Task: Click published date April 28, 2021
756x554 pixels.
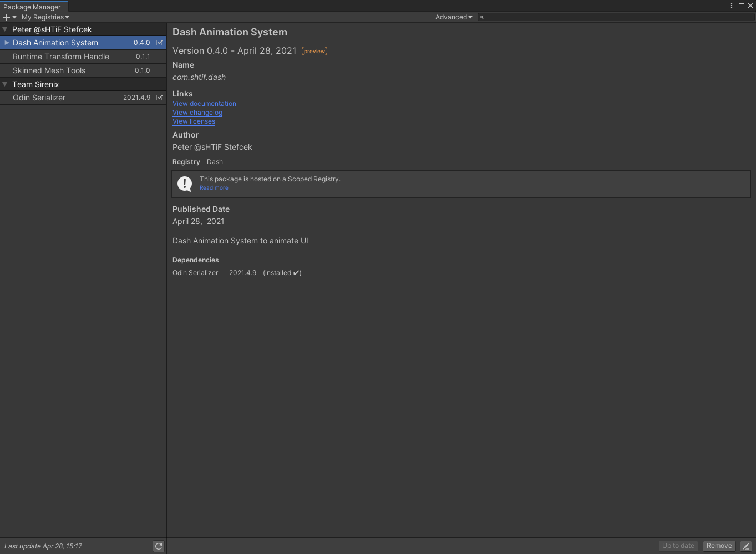Action: (199, 221)
